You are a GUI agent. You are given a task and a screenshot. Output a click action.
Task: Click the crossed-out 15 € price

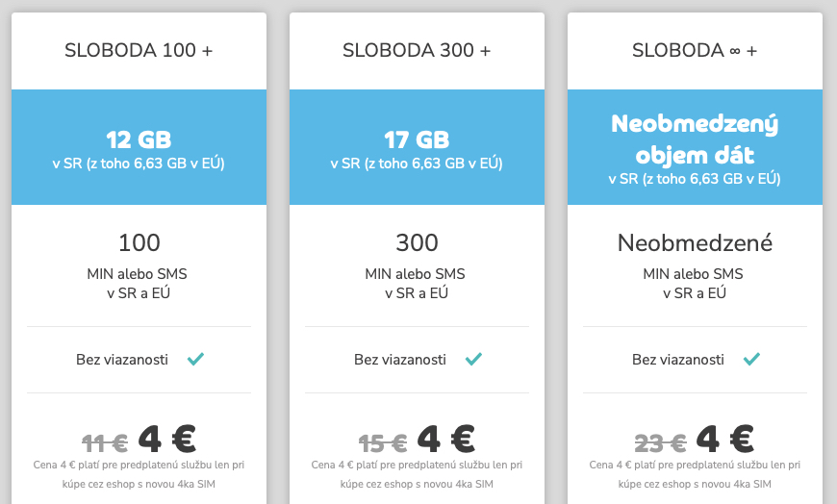coord(383,442)
